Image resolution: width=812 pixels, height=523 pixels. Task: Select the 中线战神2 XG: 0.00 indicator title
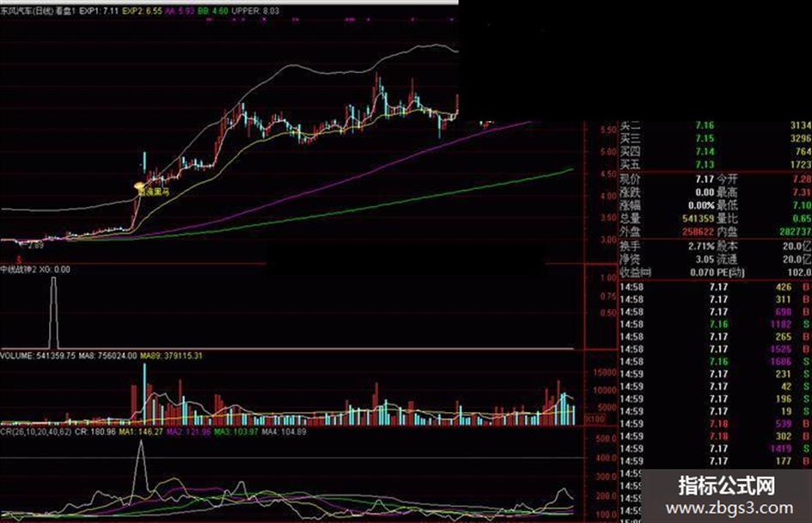pyautogui.click(x=35, y=270)
